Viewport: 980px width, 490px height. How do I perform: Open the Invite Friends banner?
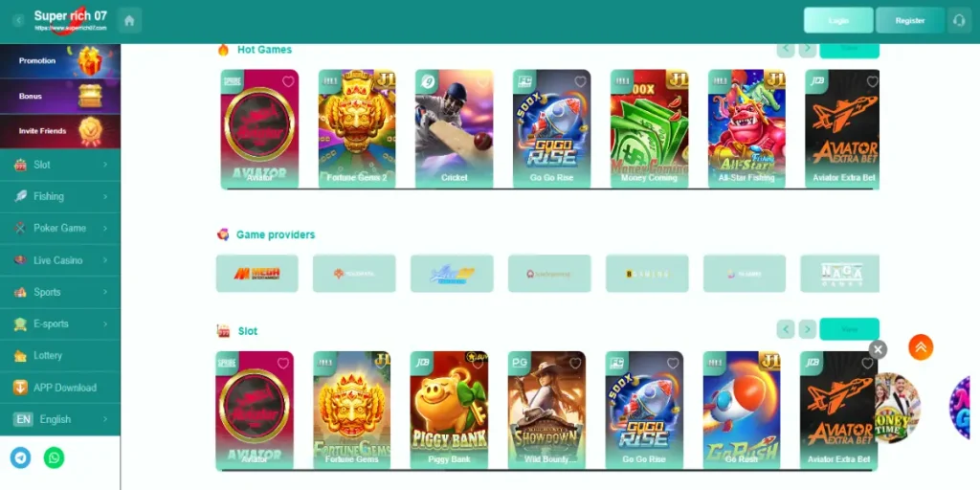[x=60, y=131]
